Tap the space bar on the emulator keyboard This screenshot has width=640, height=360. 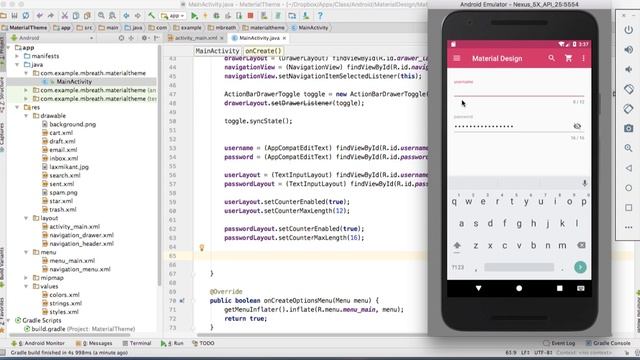519,267
